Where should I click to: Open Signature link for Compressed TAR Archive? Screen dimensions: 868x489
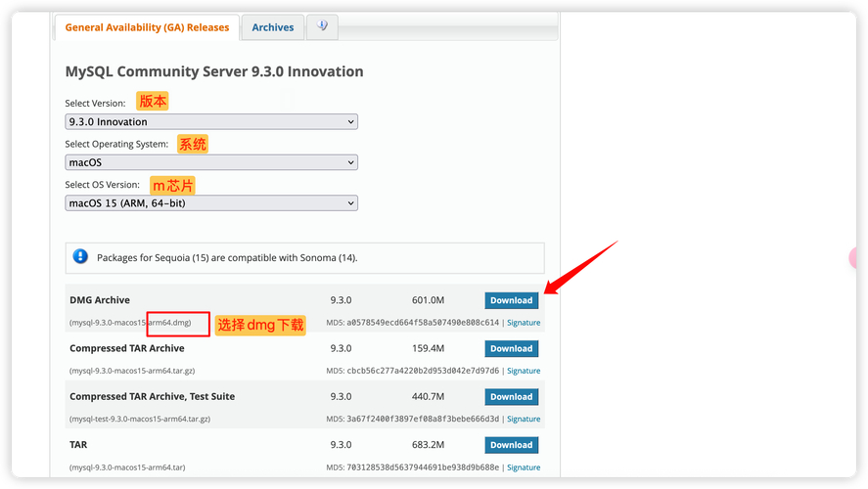524,371
